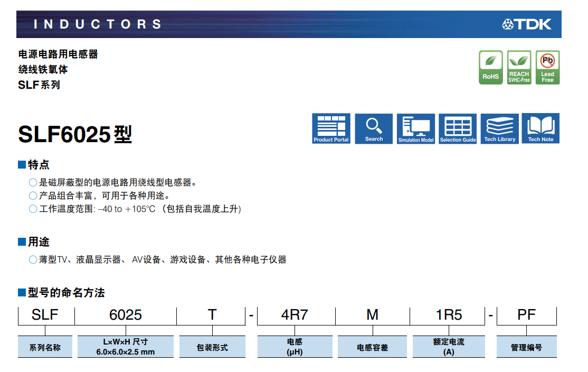
Task: Select the SLF6025型 model heading
Action: [x=75, y=134]
